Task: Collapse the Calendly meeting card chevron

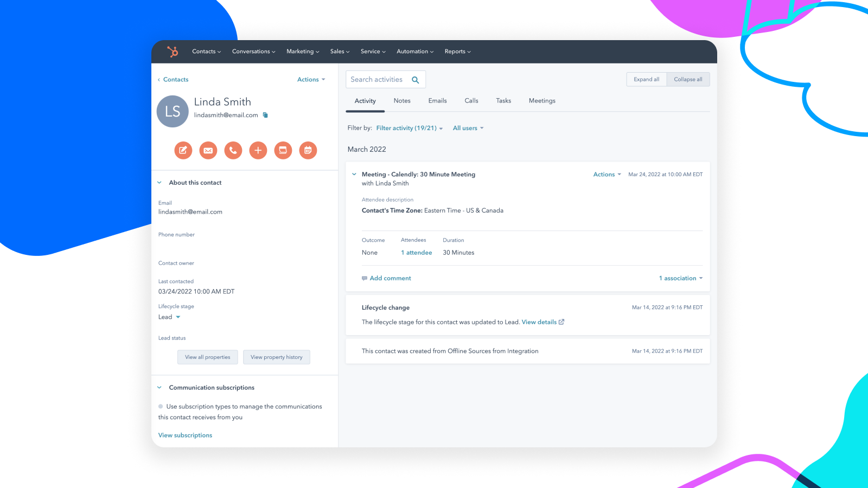Action: pyautogui.click(x=354, y=175)
